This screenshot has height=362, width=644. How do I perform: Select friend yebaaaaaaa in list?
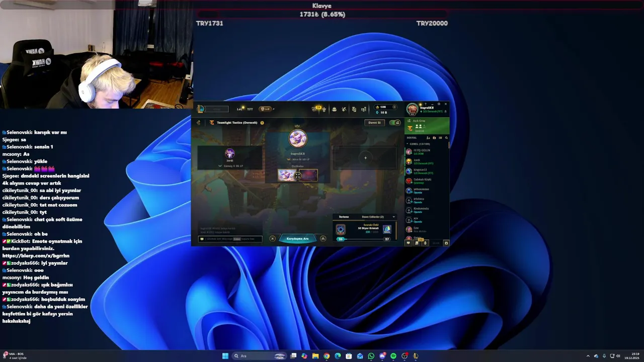coord(427,191)
